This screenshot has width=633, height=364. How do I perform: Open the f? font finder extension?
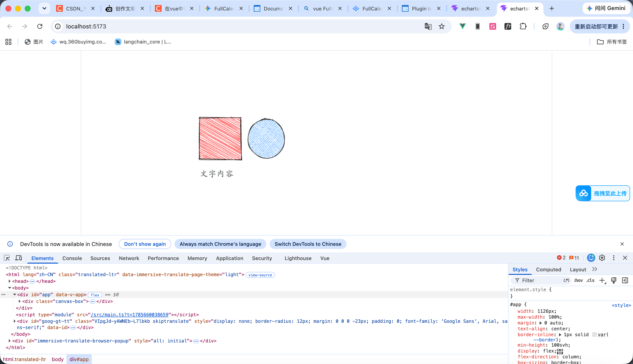click(x=508, y=26)
